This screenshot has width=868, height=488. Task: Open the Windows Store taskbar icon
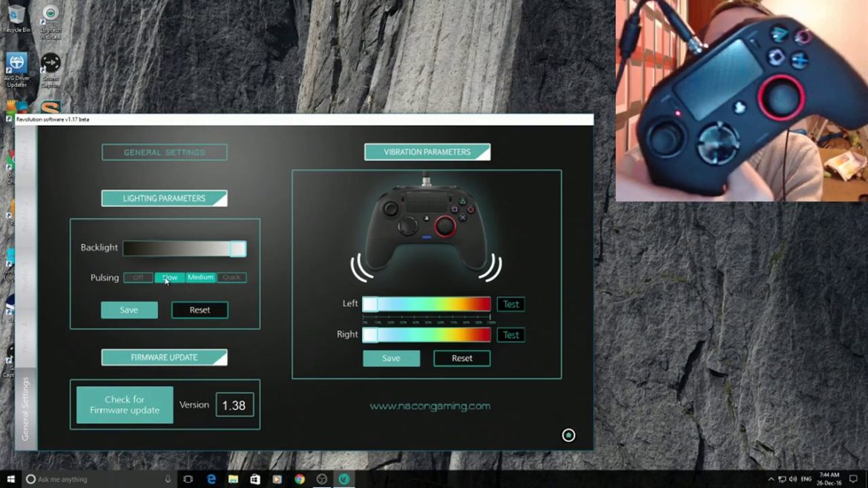point(254,479)
